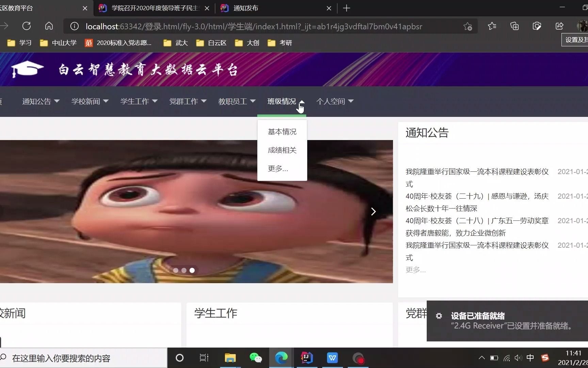Open the 学习 bookmark folder
This screenshot has height=368, width=588.
(19, 43)
